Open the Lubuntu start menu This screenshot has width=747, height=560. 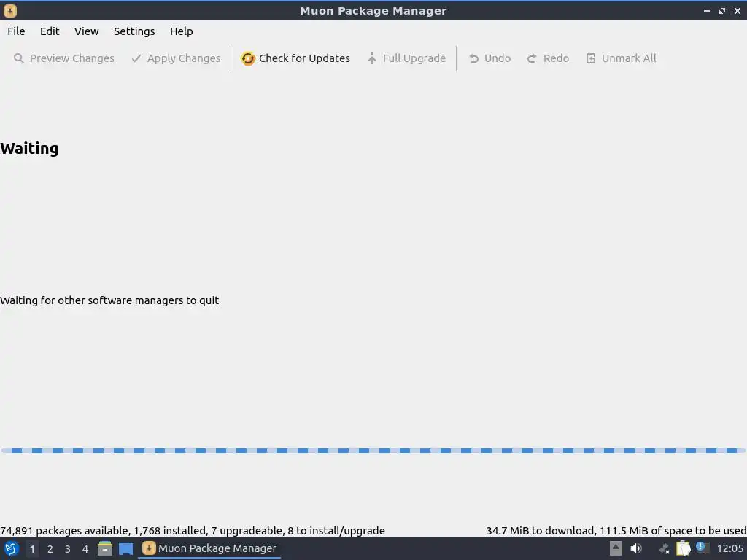click(x=12, y=548)
